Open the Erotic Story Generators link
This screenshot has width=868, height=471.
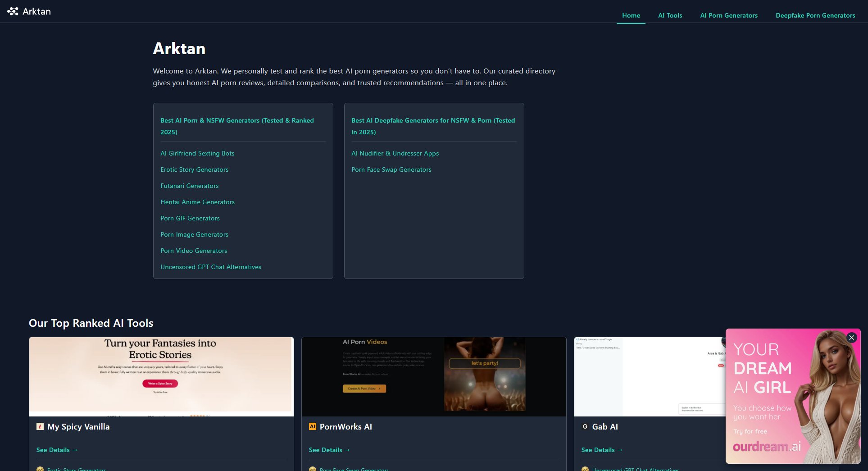194,169
